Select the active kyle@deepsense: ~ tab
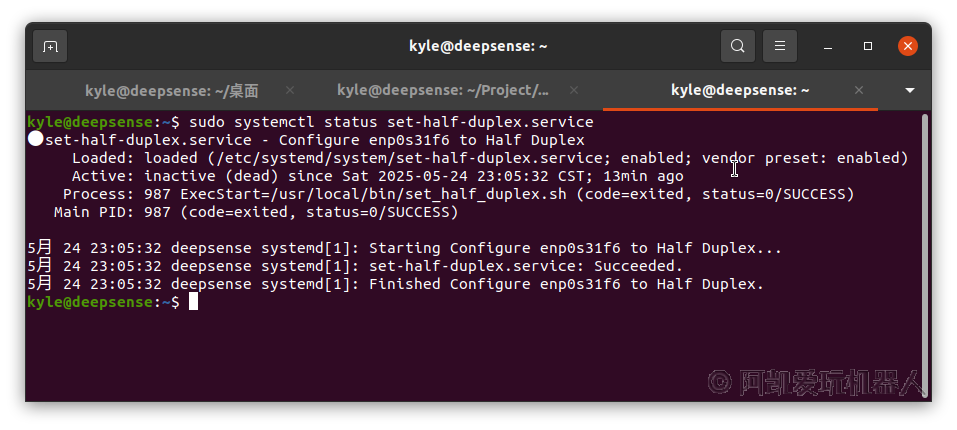This screenshot has height=430, width=957. [740, 90]
